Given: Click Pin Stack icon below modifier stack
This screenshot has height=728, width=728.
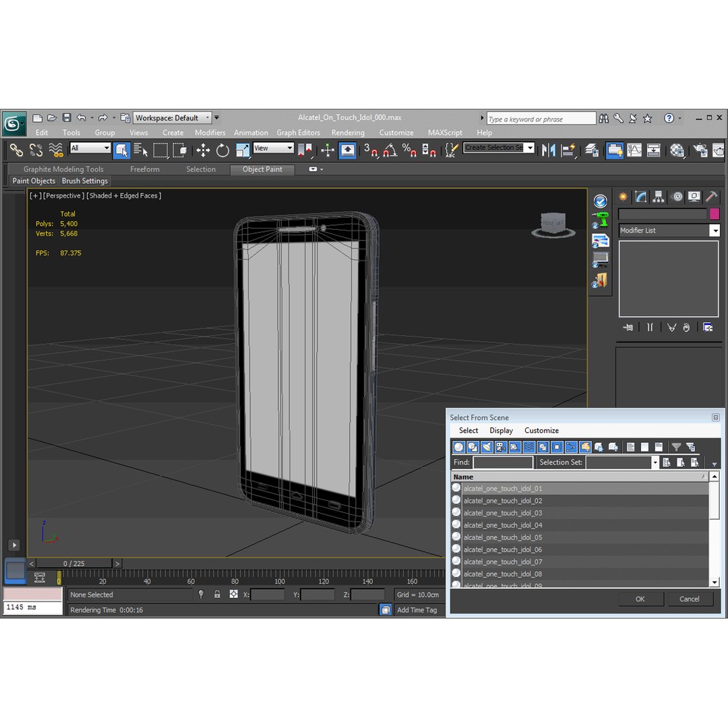Looking at the screenshot, I should pyautogui.click(x=628, y=328).
